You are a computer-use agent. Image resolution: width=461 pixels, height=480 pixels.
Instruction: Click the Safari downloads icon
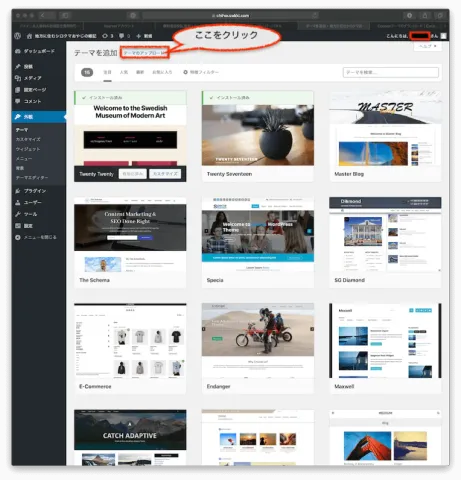click(x=409, y=15)
